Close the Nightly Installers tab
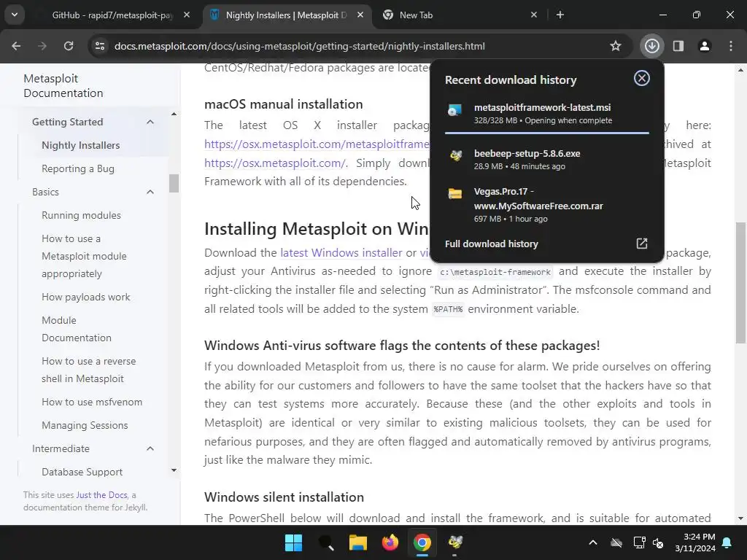 click(x=360, y=15)
